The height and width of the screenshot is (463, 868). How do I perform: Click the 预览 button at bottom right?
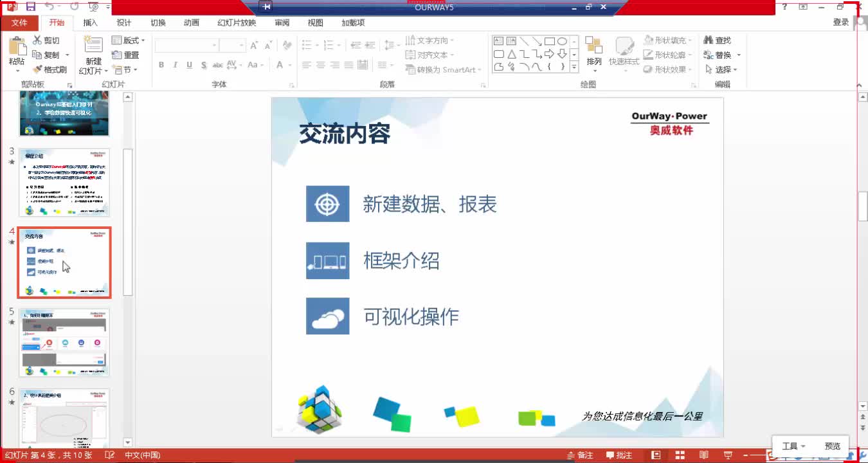coord(833,445)
